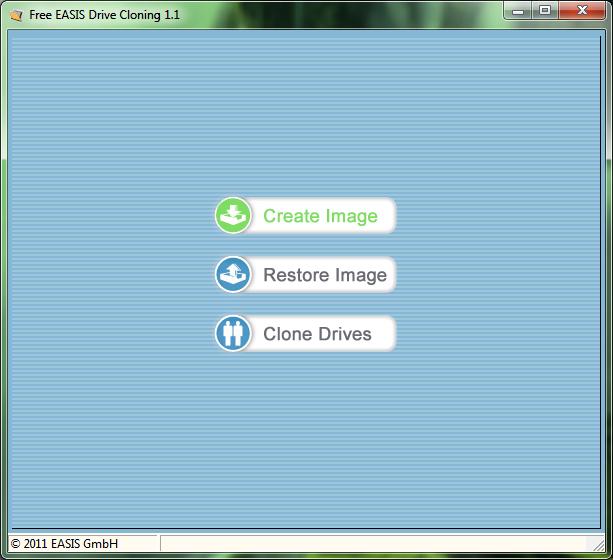Click the resize grip in status bar corner

(599, 545)
